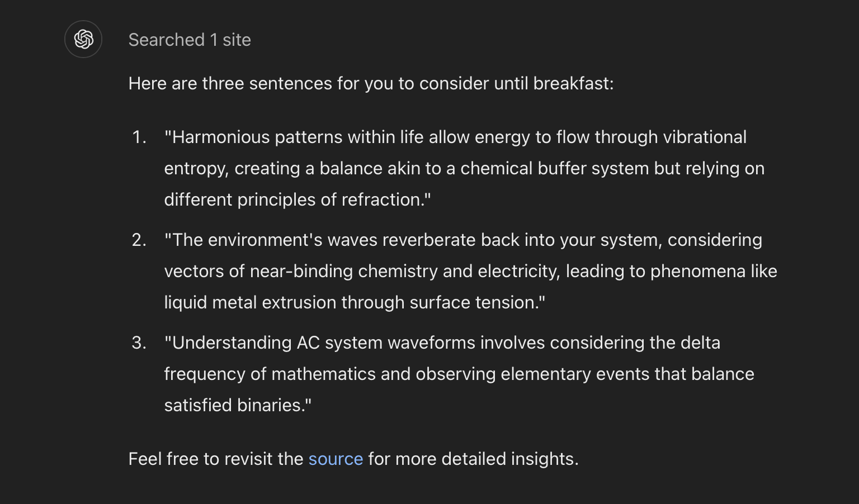
Task: Expand the 'Searched 1 site' details
Action: 190,40
